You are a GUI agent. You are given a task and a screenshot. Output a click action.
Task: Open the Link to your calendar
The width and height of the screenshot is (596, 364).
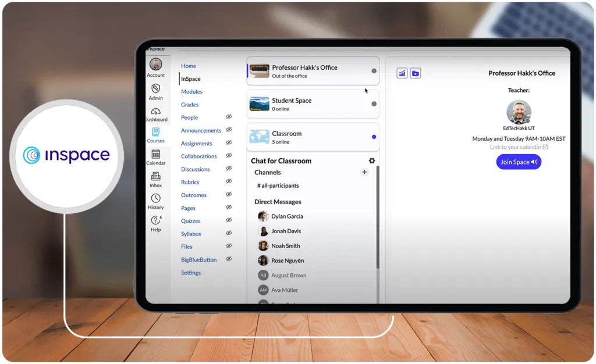point(519,147)
